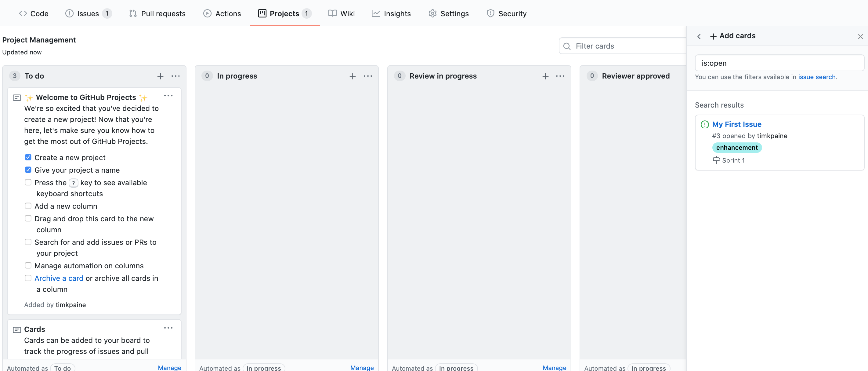Click the open issue status icon

tap(705, 125)
